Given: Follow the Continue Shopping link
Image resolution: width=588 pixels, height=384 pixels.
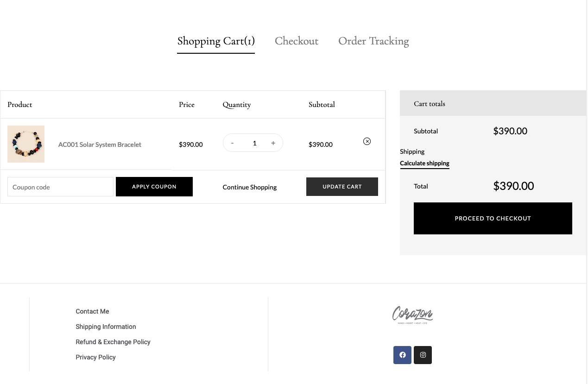Looking at the screenshot, I should click(x=250, y=187).
